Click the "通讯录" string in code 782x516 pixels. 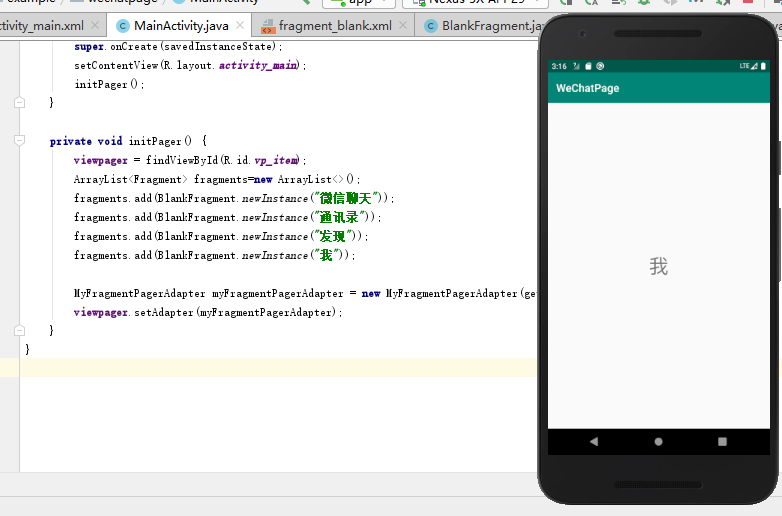pyautogui.click(x=339, y=217)
